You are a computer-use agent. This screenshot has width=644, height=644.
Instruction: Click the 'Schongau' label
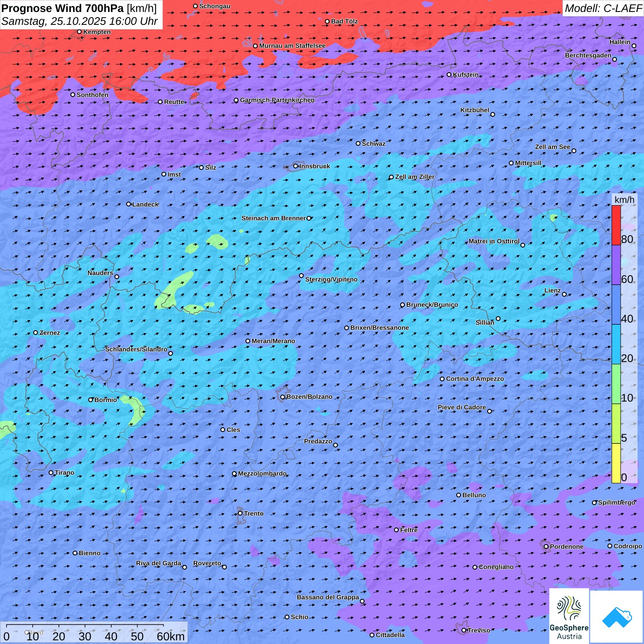[x=215, y=6]
